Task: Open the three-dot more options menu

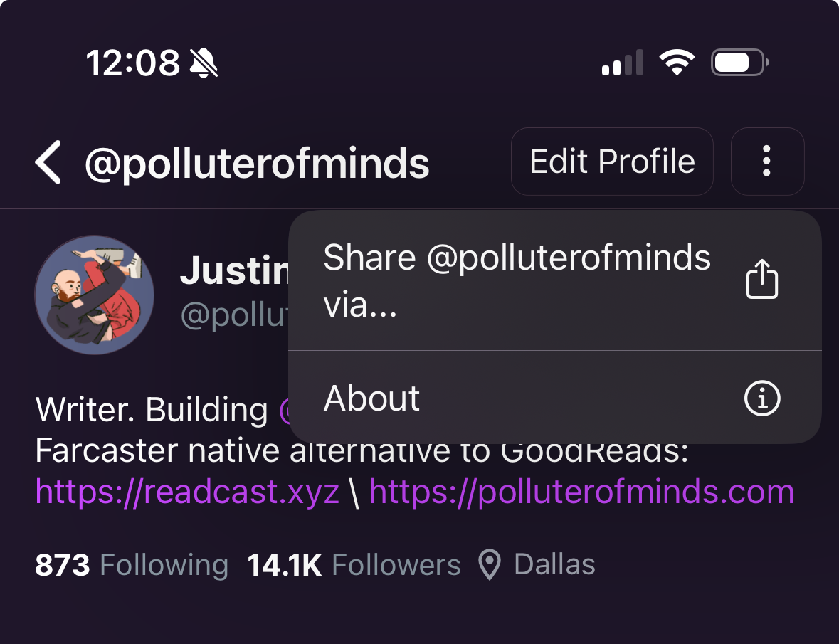Action: (x=766, y=162)
